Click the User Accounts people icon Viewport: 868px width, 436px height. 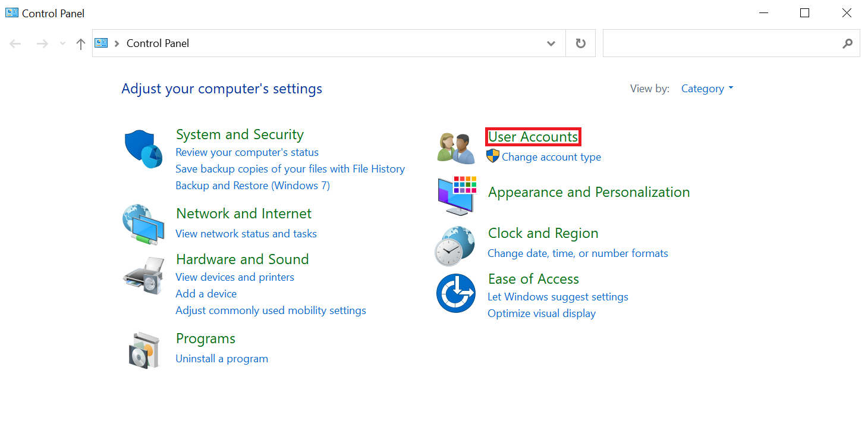(x=456, y=148)
